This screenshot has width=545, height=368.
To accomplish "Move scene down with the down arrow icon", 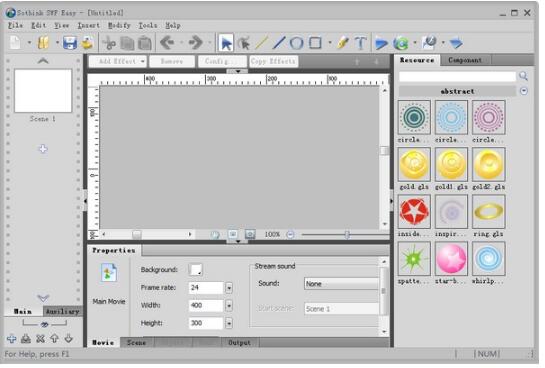I will click(x=69, y=338).
